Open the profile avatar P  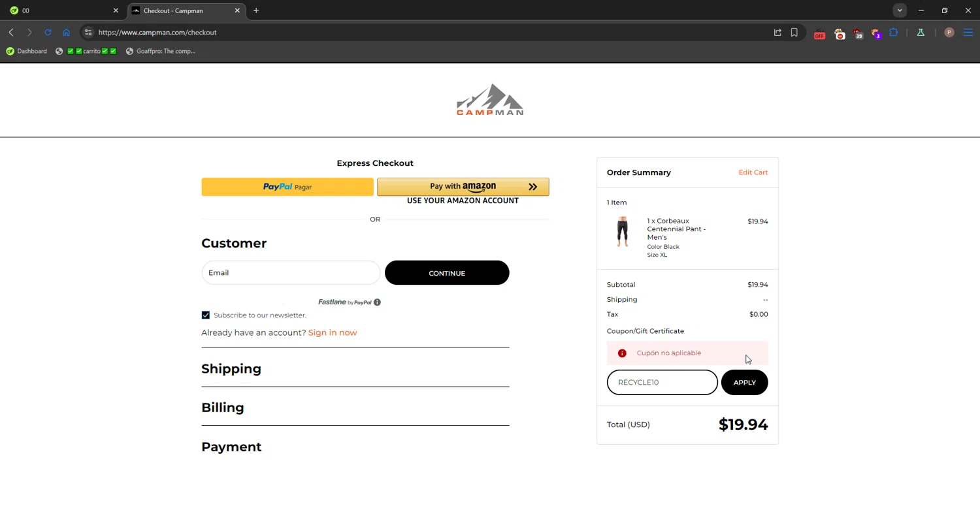pyautogui.click(x=949, y=32)
